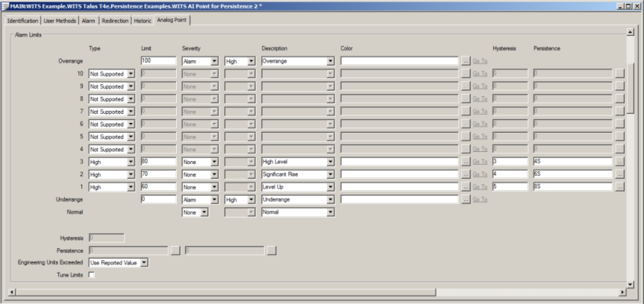Switch to the Historic tab

coord(143,20)
